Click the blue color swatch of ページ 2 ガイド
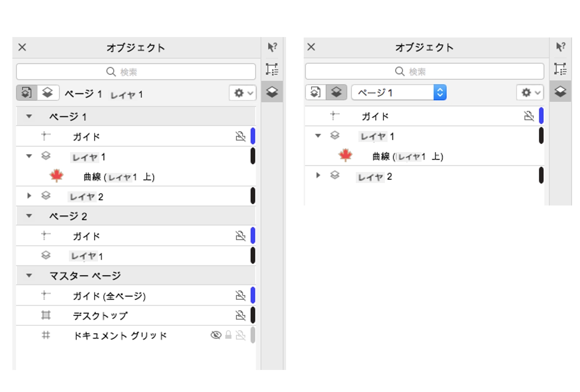The height and width of the screenshot is (392, 580). pyautogui.click(x=253, y=236)
